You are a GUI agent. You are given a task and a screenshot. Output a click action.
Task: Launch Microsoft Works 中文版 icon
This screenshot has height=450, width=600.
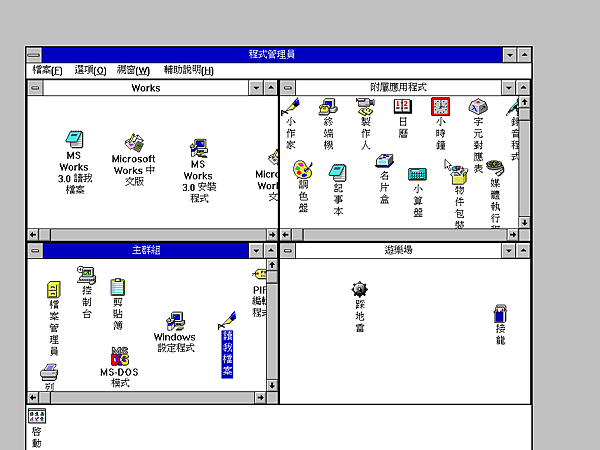(x=134, y=143)
